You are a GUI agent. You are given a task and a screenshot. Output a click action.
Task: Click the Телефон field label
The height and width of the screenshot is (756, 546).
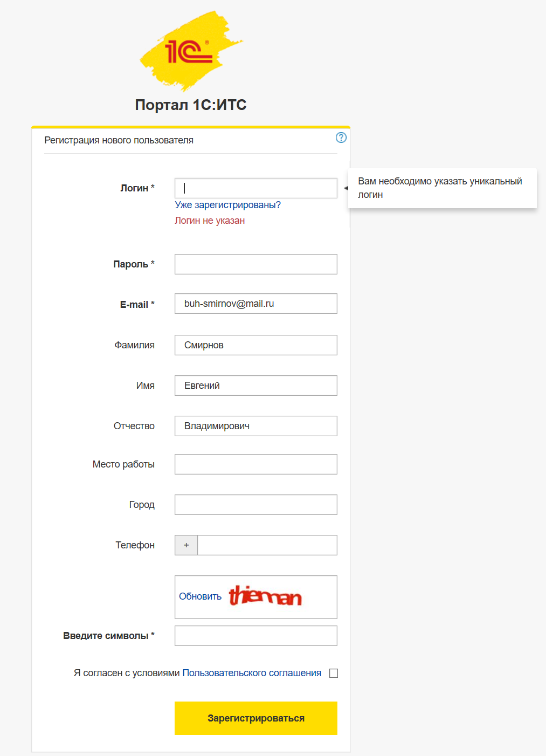pyautogui.click(x=135, y=545)
